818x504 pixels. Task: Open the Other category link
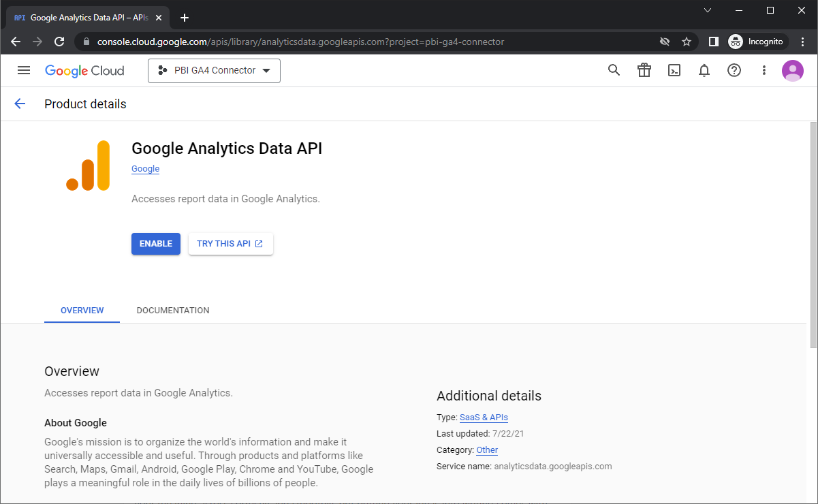(x=487, y=450)
